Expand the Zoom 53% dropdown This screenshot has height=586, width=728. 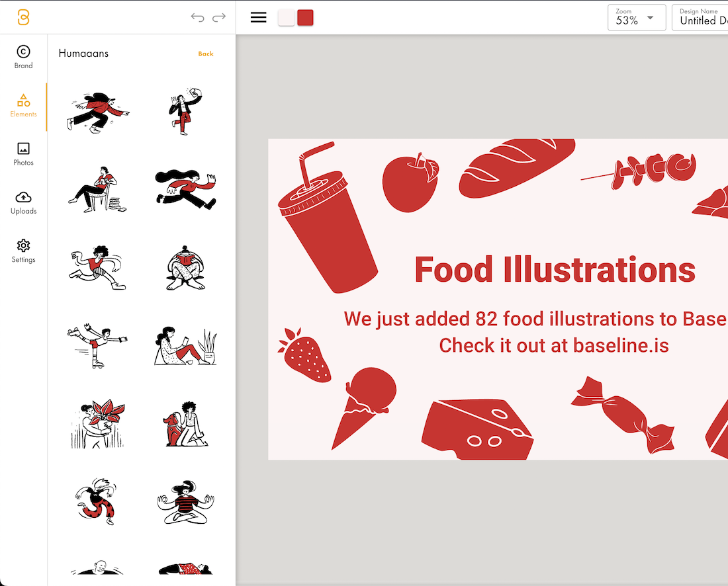pyautogui.click(x=636, y=18)
